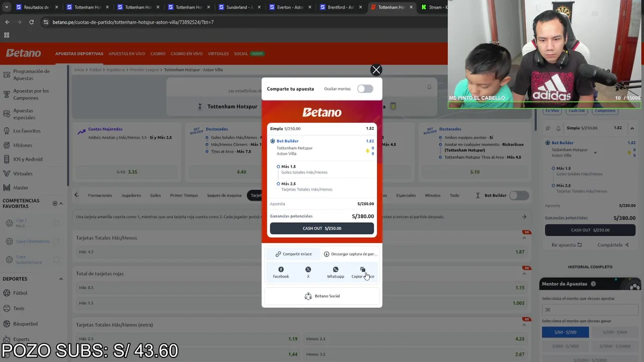Go back in browser history
The height and width of the screenshot is (362, 644).
(x=7, y=22)
